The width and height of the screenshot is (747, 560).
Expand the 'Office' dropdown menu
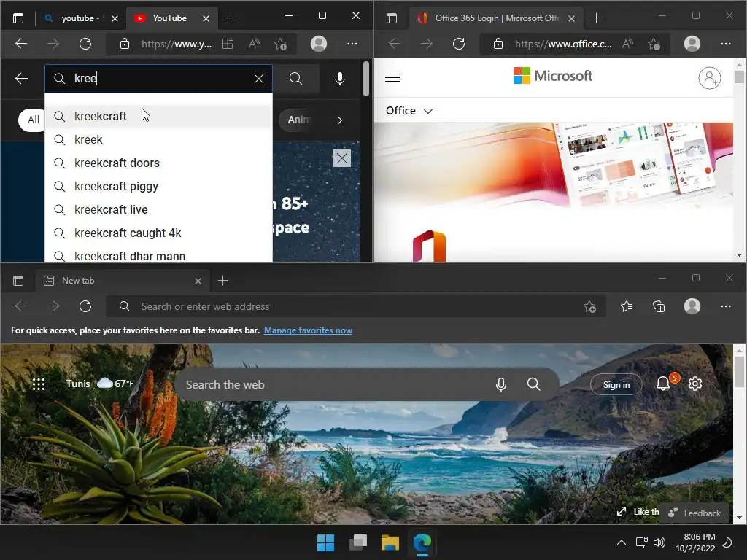point(409,111)
